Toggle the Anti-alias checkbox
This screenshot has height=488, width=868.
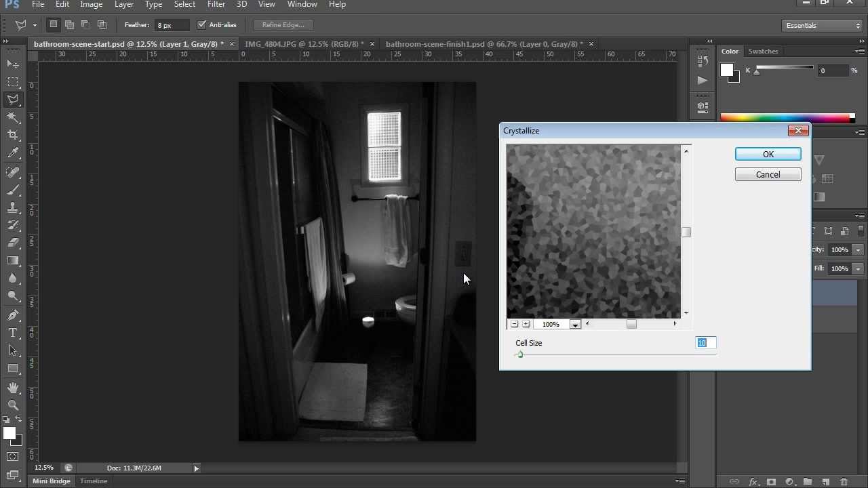point(201,25)
